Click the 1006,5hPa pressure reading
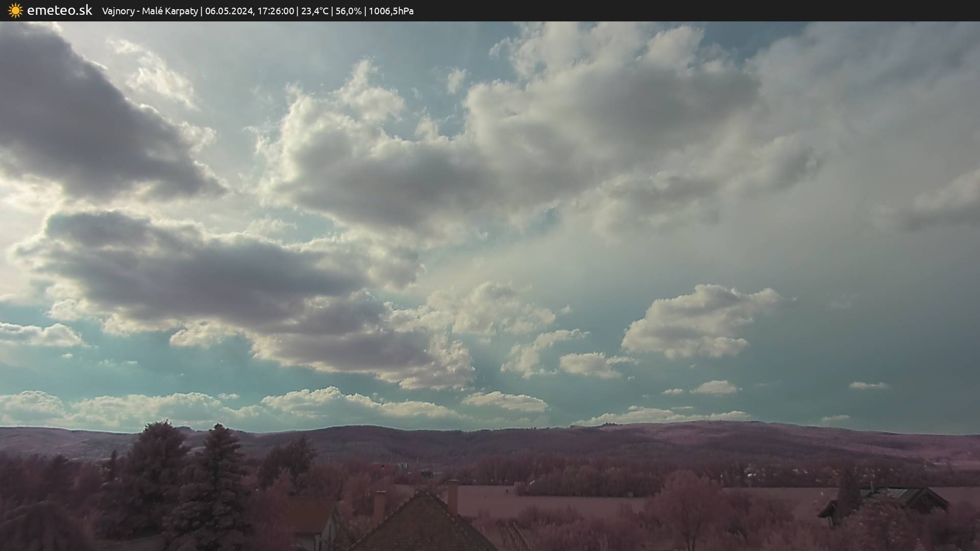This screenshot has height=551, width=980. [x=391, y=11]
